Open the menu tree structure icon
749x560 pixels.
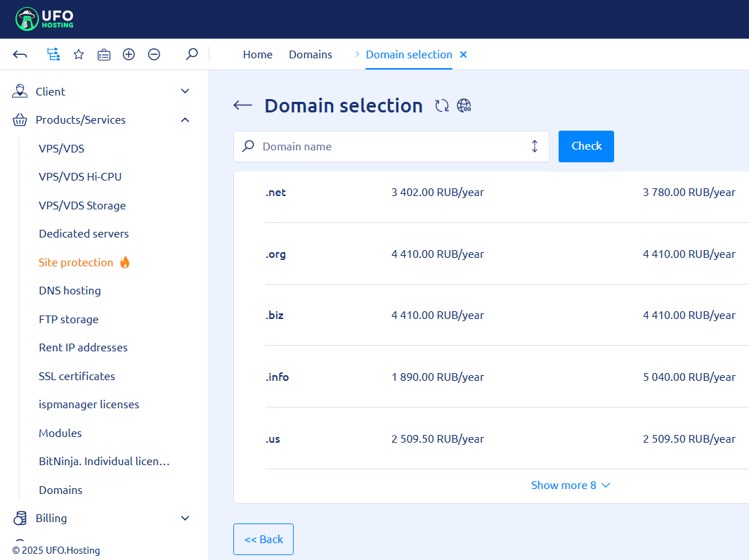click(x=53, y=54)
